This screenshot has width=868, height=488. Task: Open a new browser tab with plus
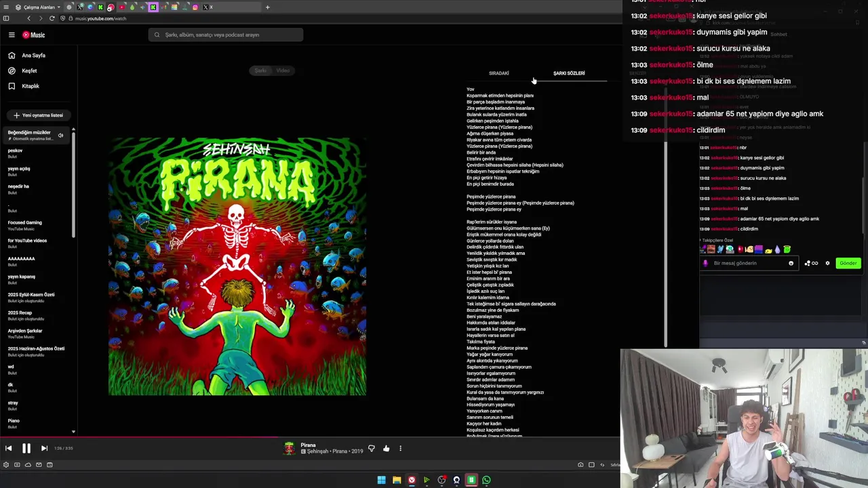267,7
